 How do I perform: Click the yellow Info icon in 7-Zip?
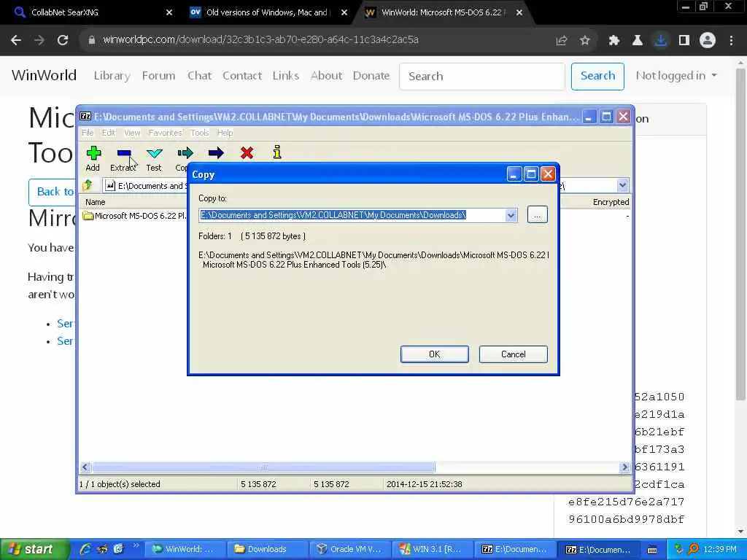click(277, 152)
